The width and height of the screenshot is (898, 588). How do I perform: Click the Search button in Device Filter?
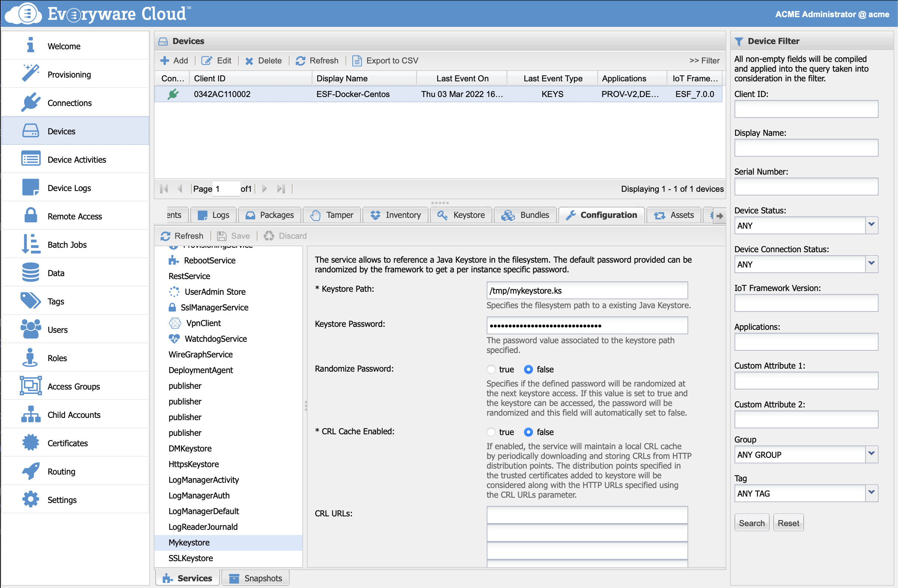tap(752, 523)
